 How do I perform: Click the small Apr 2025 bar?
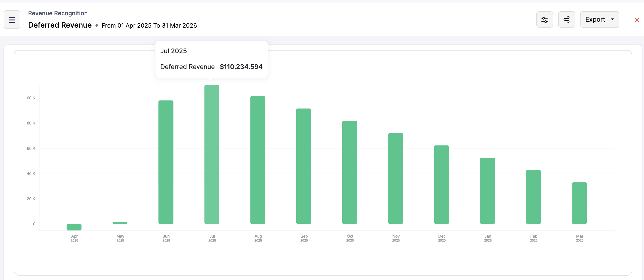pos(74,227)
